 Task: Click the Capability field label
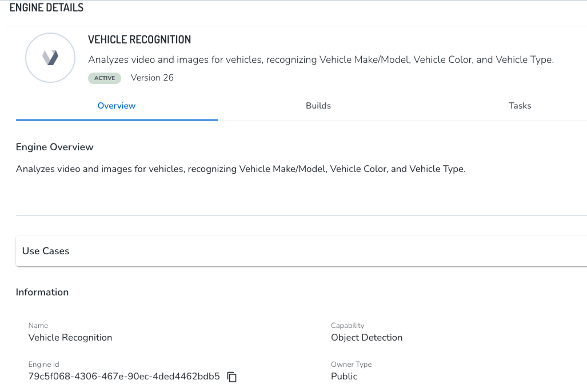348,326
